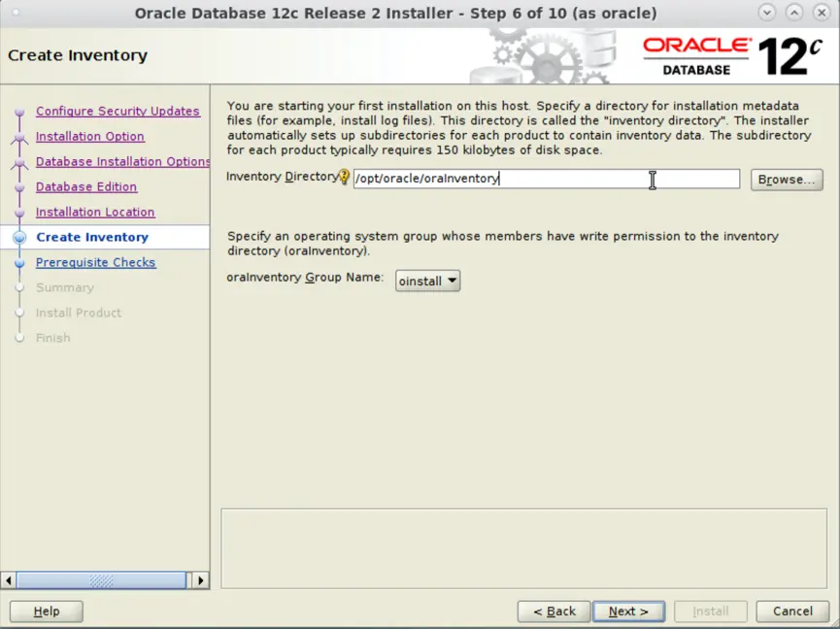Screen dimensions: 840x629
Task: Click the disabled Install button
Action: pyautogui.click(x=710, y=612)
